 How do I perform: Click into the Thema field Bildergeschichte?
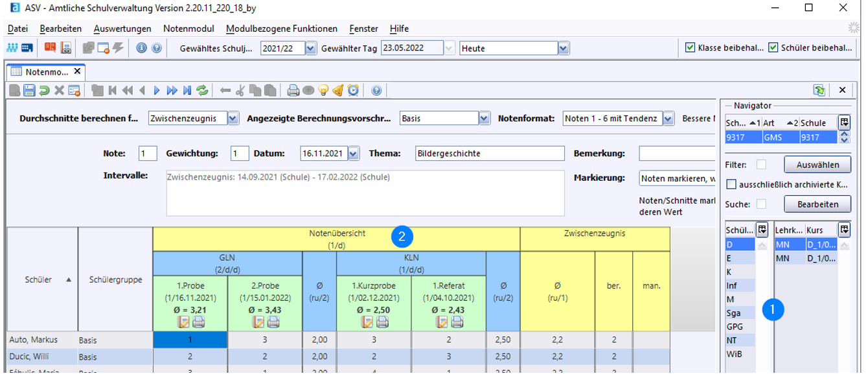click(x=490, y=154)
